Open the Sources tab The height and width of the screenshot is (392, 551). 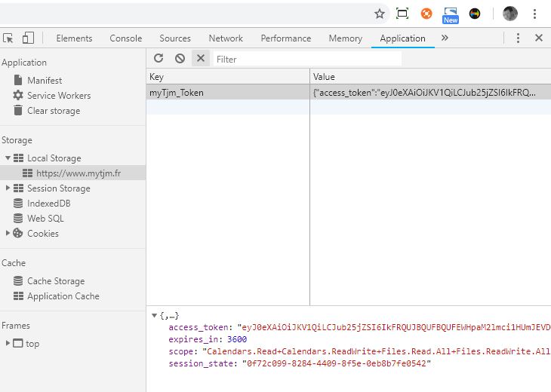click(x=175, y=38)
